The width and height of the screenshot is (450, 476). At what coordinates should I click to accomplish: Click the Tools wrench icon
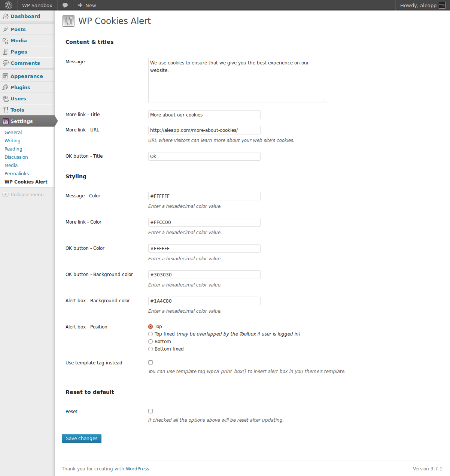point(6,110)
